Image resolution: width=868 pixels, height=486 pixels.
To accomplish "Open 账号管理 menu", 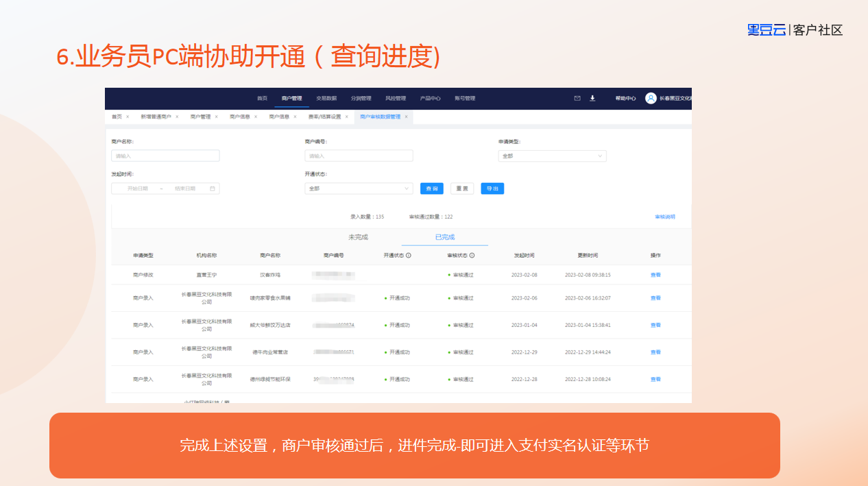I will point(465,98).
